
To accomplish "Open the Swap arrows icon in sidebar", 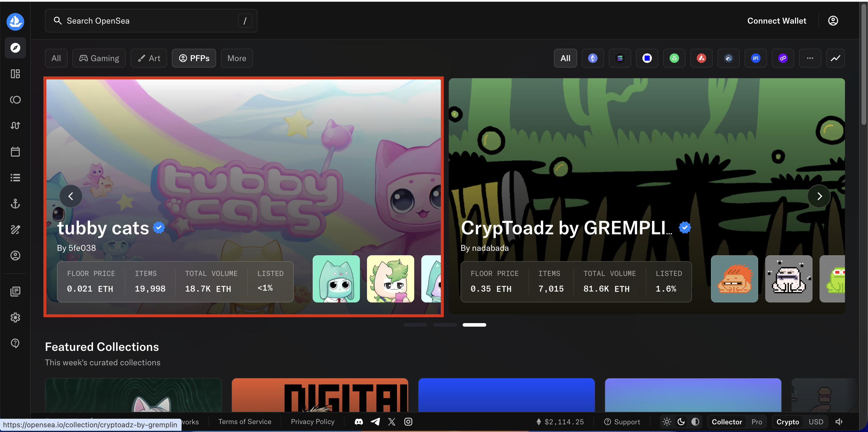I will [x=15, y=126].
